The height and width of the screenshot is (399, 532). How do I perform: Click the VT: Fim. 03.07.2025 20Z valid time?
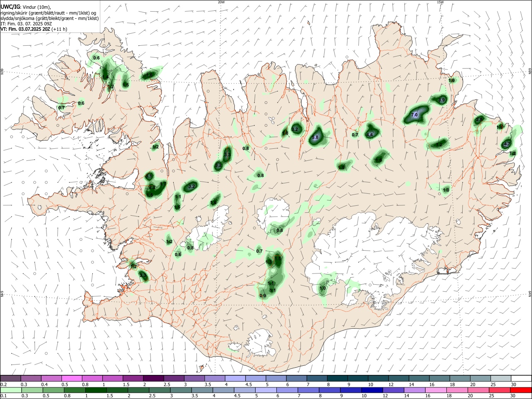point(26,29)
